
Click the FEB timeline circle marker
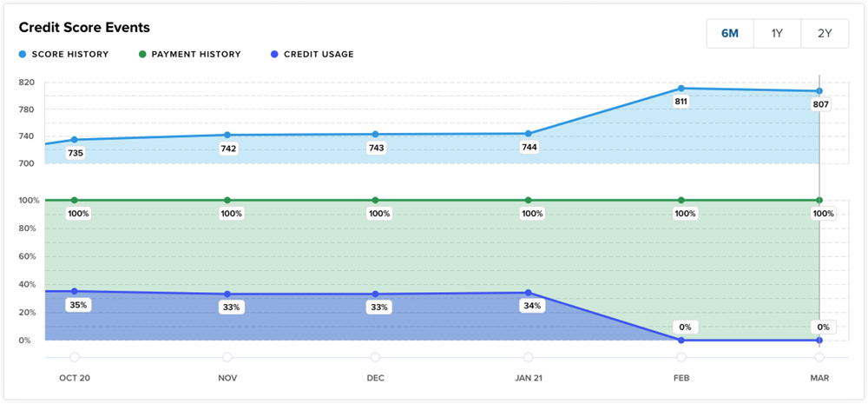point(681,357)
